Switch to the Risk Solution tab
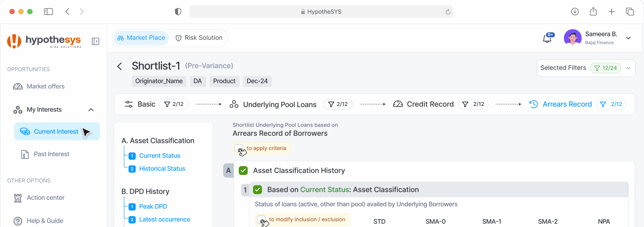644x227 pixels. pyautogui.click(x=199, y=38)
